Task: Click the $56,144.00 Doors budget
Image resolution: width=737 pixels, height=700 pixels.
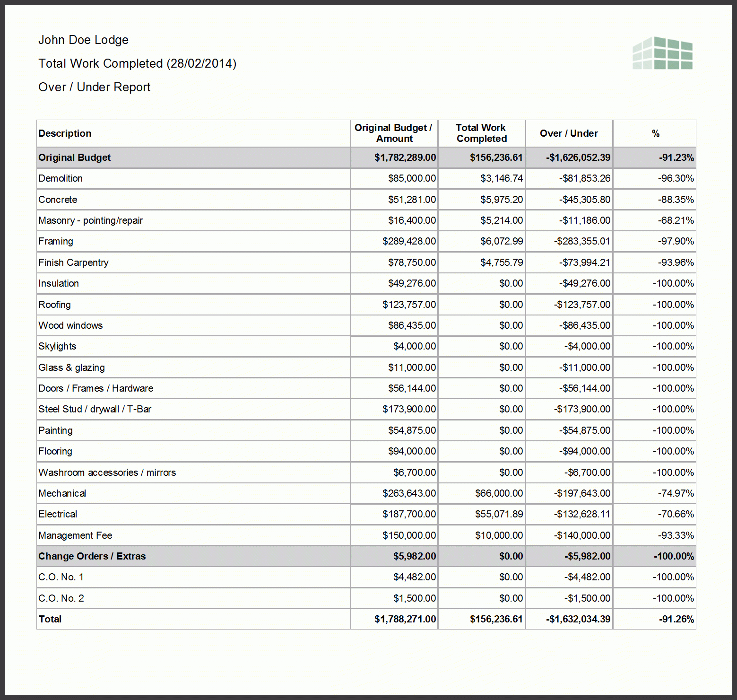Action: (412, 388)
